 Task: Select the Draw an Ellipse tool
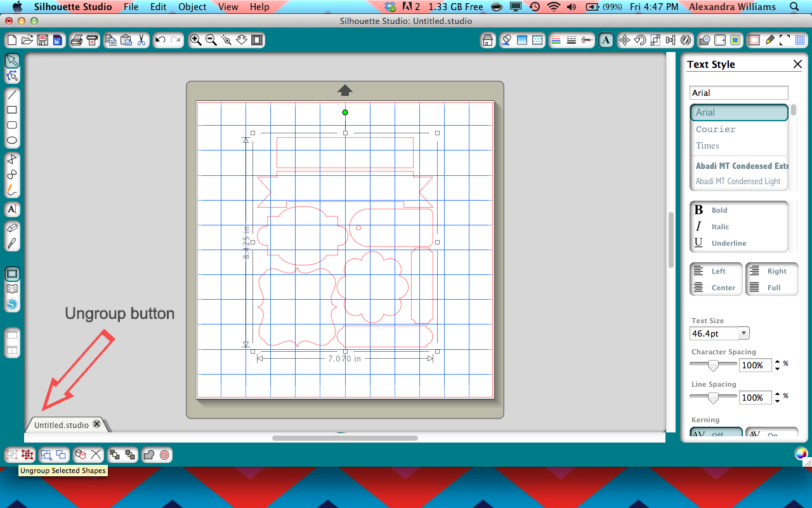click(x=12, y=140)
